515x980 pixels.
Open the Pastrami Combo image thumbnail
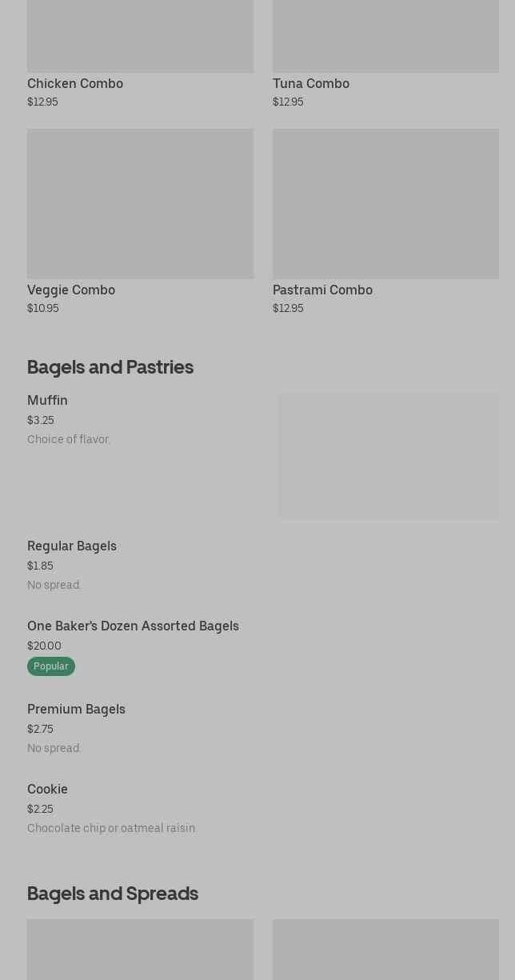(385, 203)
